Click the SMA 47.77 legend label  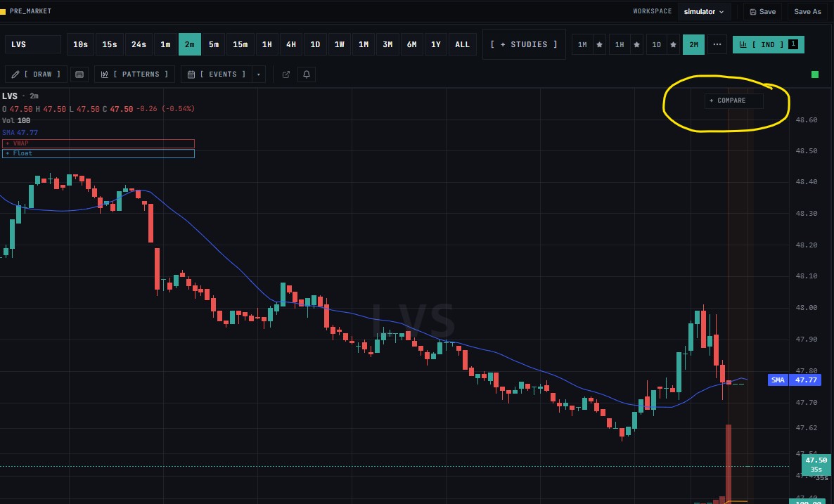20,132
